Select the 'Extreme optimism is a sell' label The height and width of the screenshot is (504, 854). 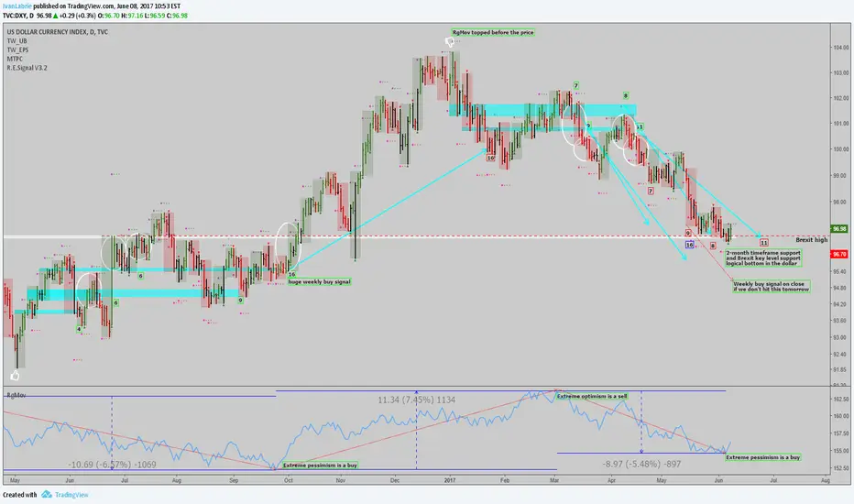(x=592, y=396)
